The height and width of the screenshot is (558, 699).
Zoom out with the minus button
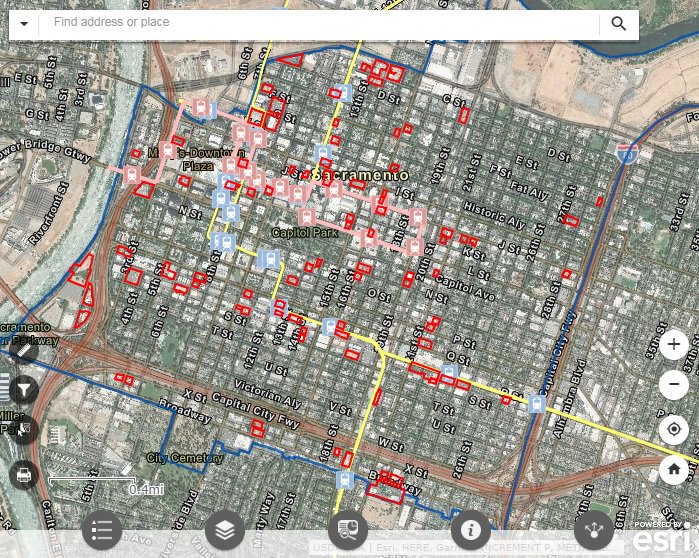(x=674, y=384)
